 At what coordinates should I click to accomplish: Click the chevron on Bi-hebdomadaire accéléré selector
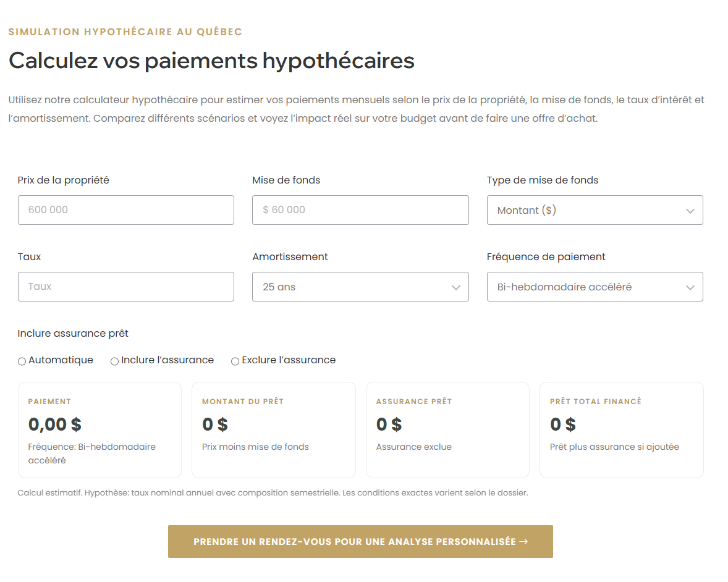[690, 287]
